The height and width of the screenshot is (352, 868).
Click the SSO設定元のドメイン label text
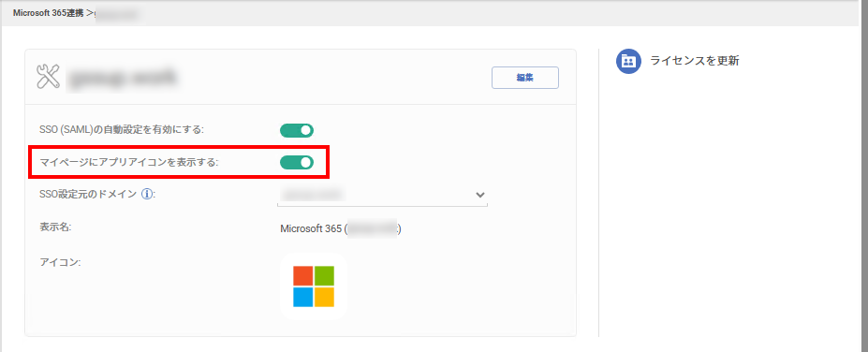click(x=90, y=195)
